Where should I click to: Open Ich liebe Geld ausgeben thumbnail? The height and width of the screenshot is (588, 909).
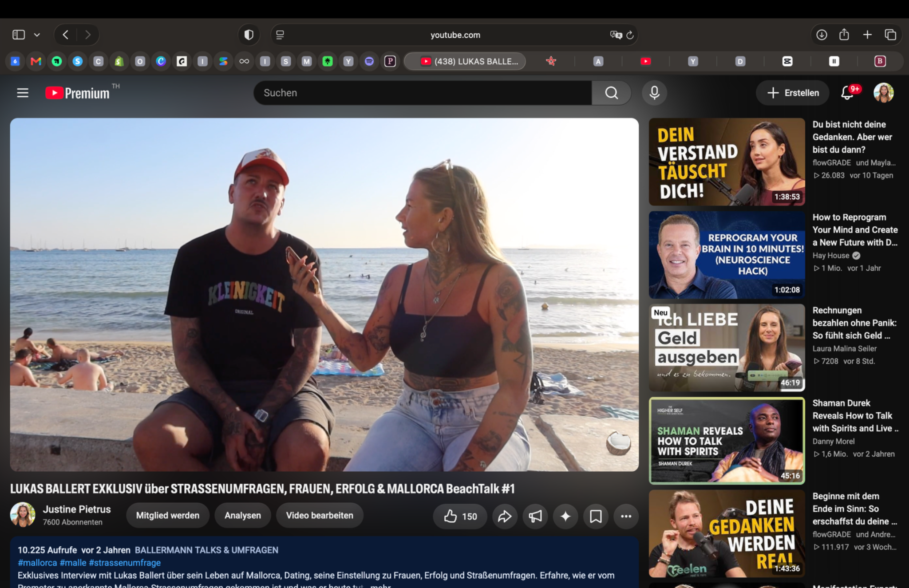pos(727,347)
